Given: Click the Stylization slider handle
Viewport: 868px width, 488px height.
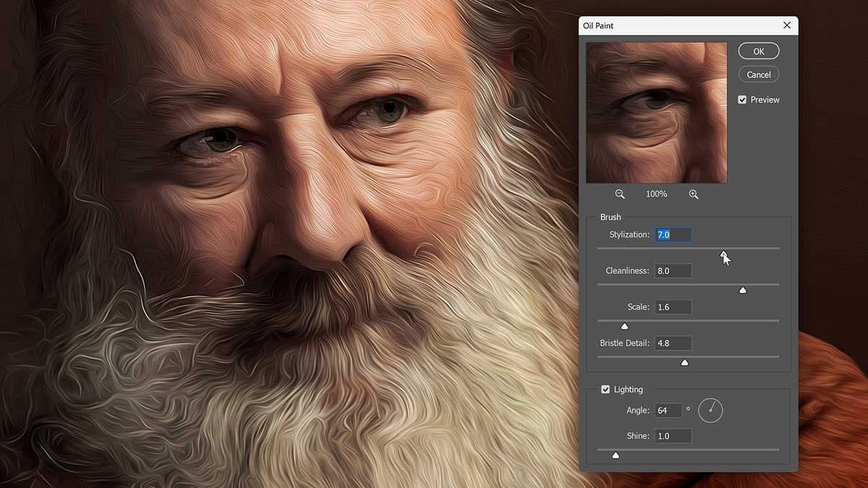Looking at the screenshot, I should point(723,253).
